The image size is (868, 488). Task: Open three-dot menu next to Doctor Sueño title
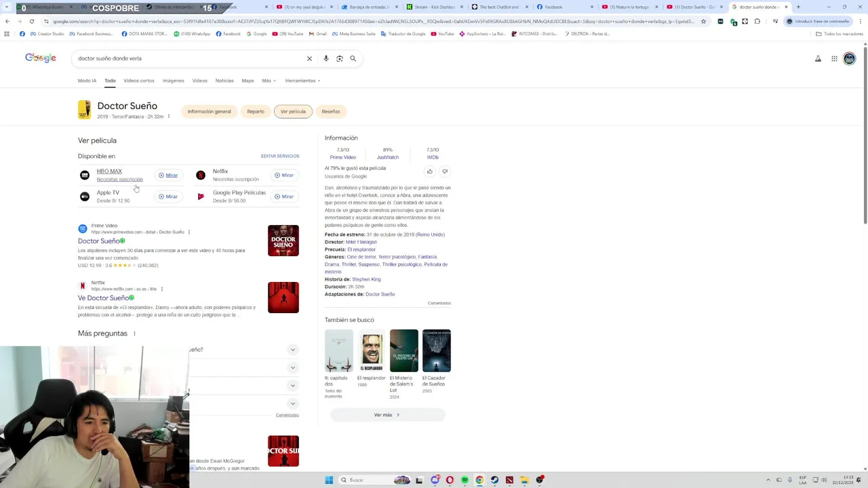pos(168,117)
